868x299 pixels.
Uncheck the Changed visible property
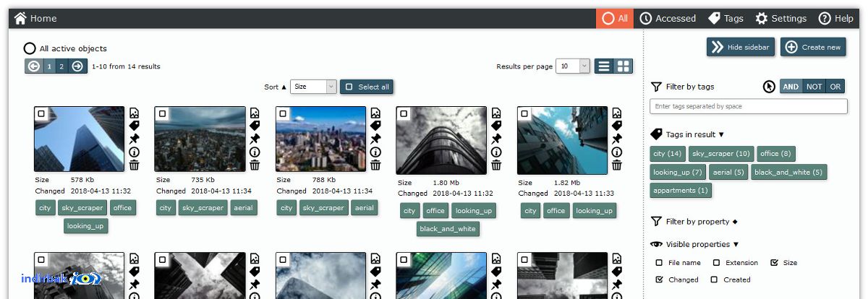659,279
